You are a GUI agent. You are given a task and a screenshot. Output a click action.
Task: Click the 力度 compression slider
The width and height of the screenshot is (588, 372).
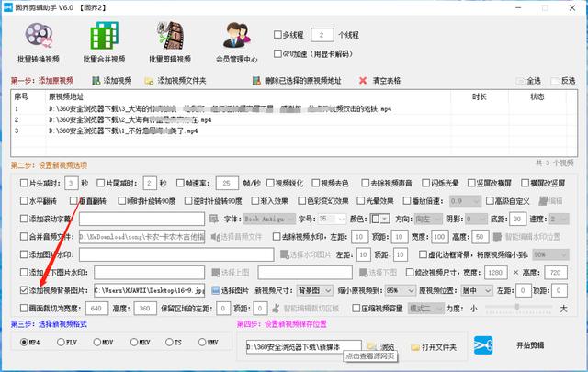click(519, 307)
